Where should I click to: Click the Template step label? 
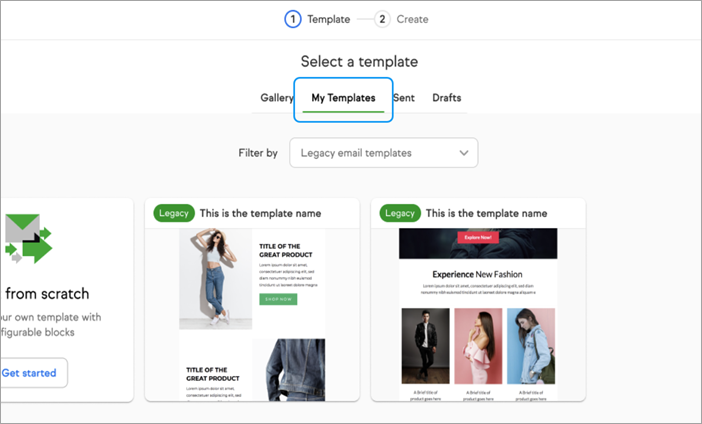[x=329, y=19]
